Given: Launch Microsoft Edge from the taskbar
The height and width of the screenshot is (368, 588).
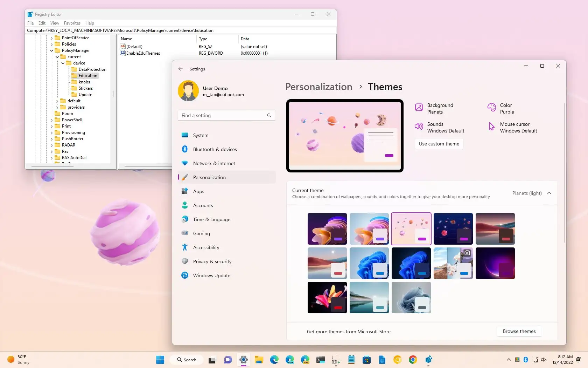Looking at the screenshot, I should 274,360.
